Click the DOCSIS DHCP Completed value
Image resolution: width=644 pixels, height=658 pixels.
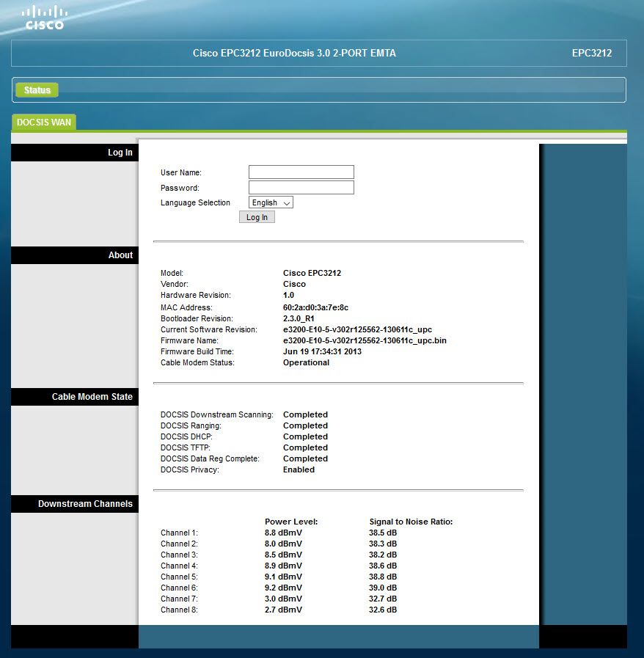pos(305,436)
